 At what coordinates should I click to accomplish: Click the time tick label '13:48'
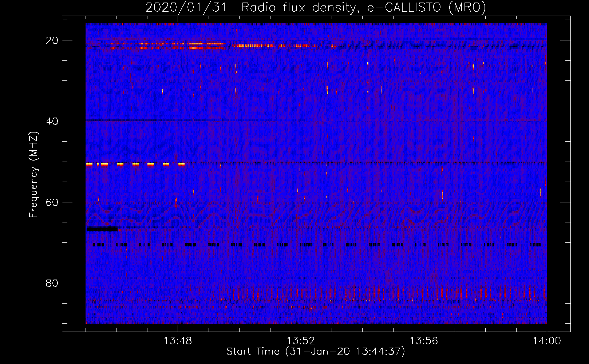[x=178, y=341]
